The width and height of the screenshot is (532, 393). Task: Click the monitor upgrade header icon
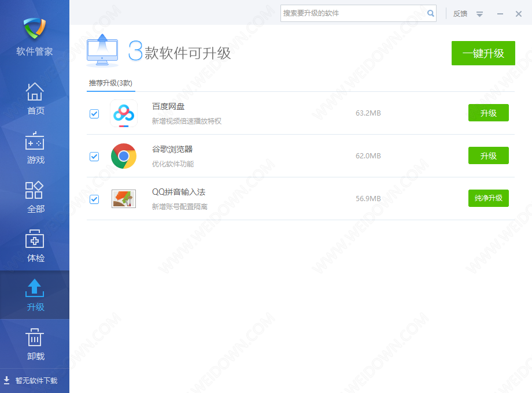(x=102, y=50)
